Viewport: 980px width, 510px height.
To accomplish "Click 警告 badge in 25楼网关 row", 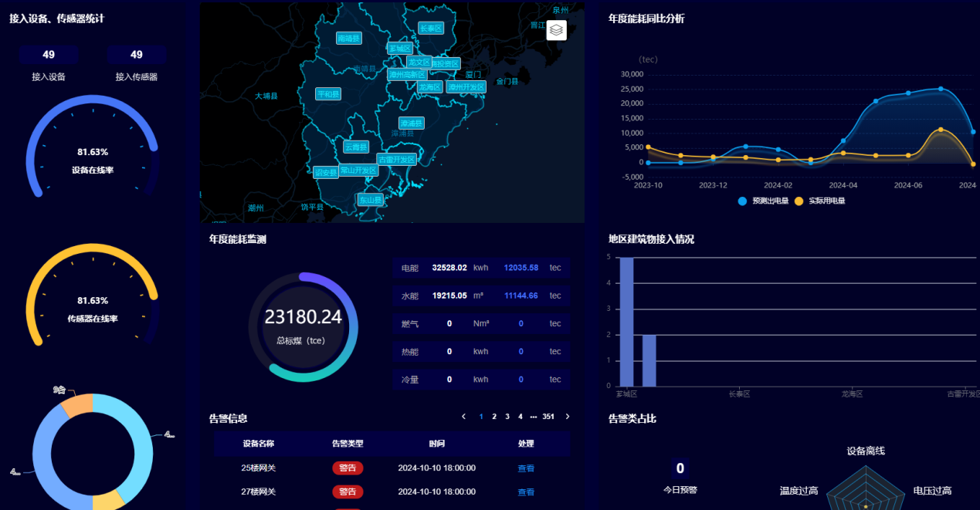I will [348, 468].
